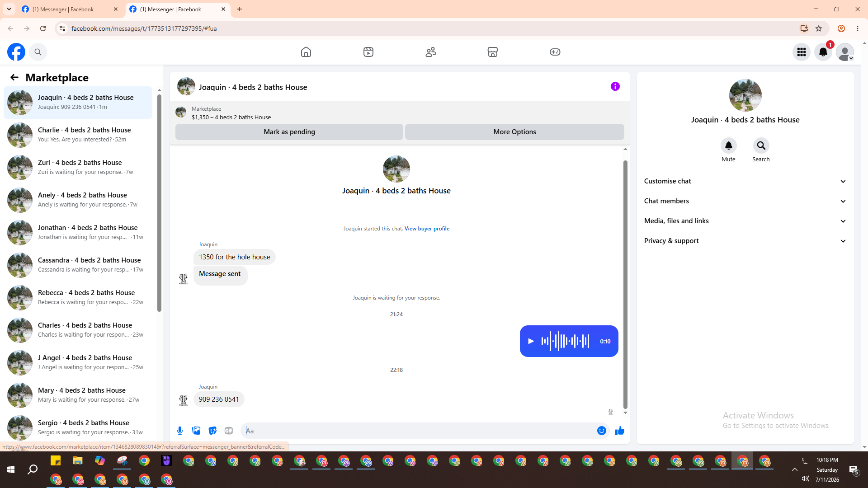Open View buyer profile link
The height and width of the screenshot is (488, 868).
[427, 229]
